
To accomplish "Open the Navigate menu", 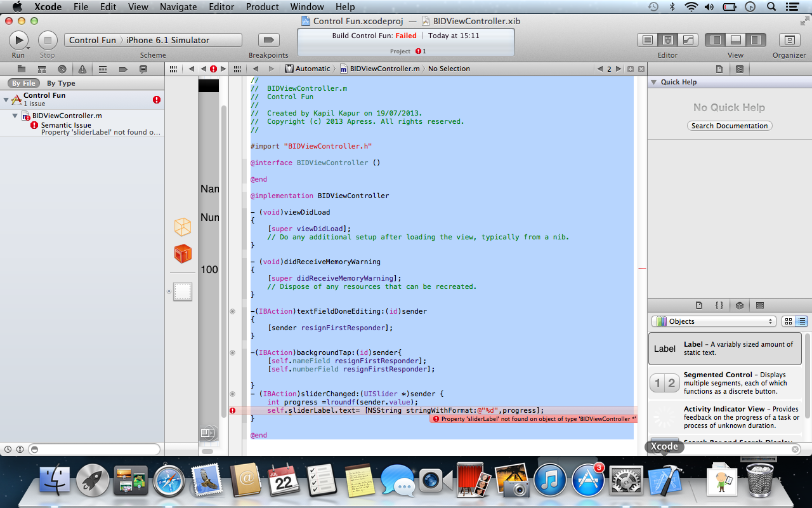I will pos(178,7).
